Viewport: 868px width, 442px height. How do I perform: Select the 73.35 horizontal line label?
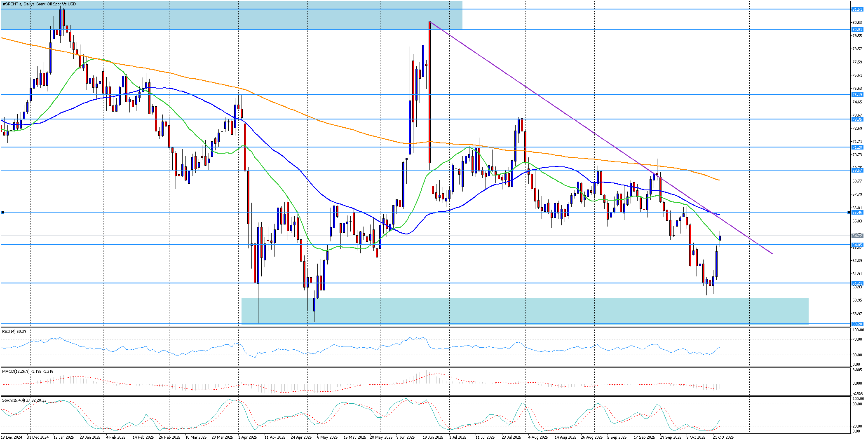coord(857,119)
